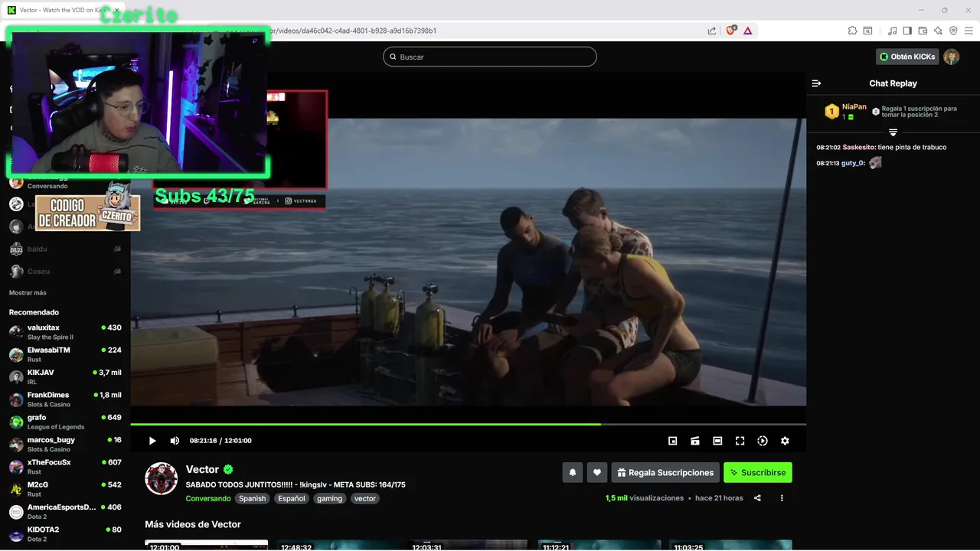Open marcos_bugy recommended channel
Viewport: 980px width, 551px height.
click(x=65, y=444)
